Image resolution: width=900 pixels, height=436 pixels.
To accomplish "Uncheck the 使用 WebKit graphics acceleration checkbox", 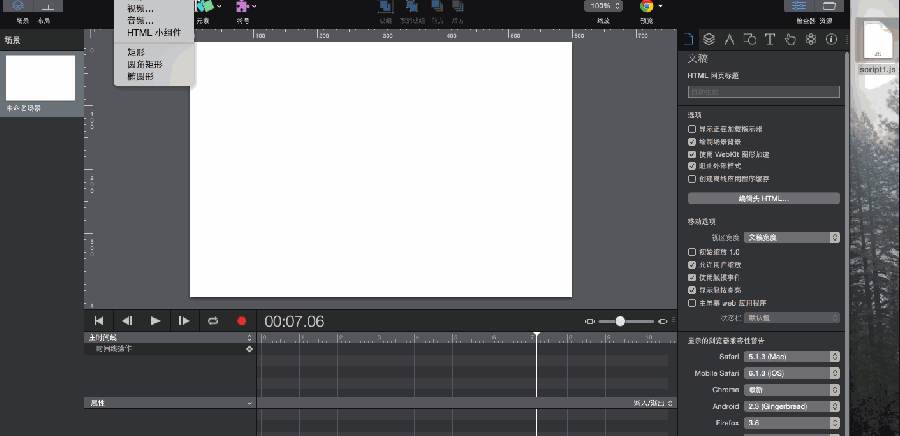I will point(692,154).
